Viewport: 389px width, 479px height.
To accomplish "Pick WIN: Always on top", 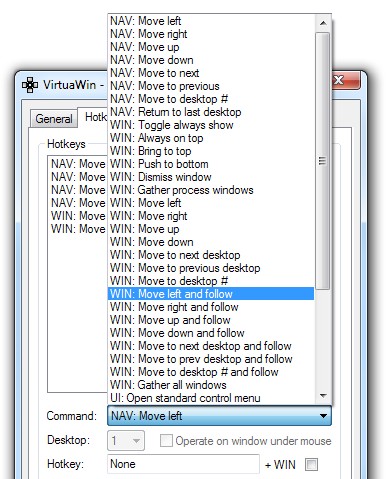I will [211, 138].
